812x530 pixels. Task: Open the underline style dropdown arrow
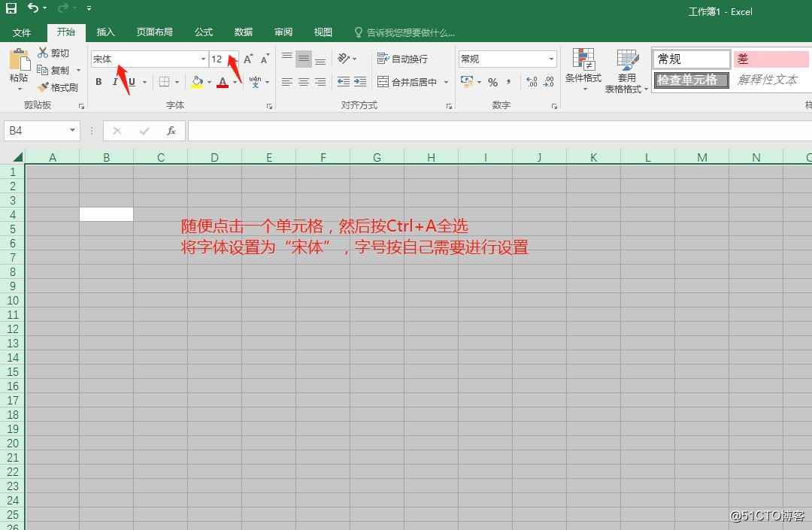(x=144, y=82)
